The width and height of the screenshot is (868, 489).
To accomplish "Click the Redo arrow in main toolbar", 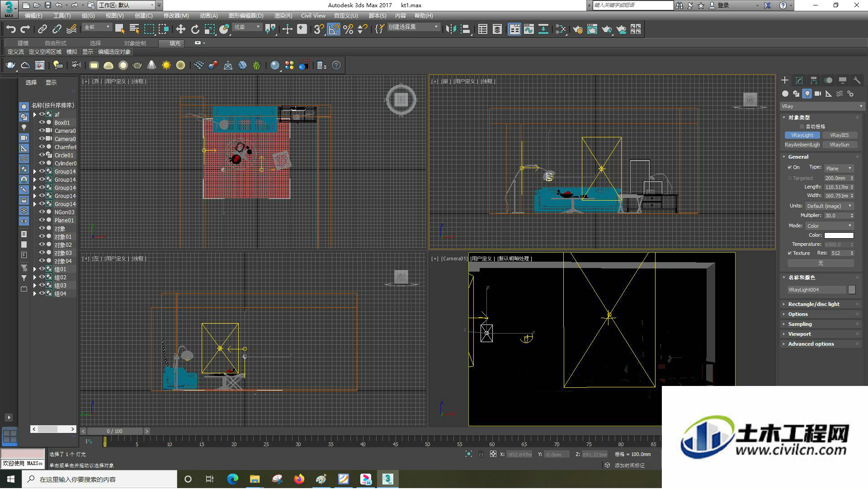I will pyautogui.click(x=25, y=29).
